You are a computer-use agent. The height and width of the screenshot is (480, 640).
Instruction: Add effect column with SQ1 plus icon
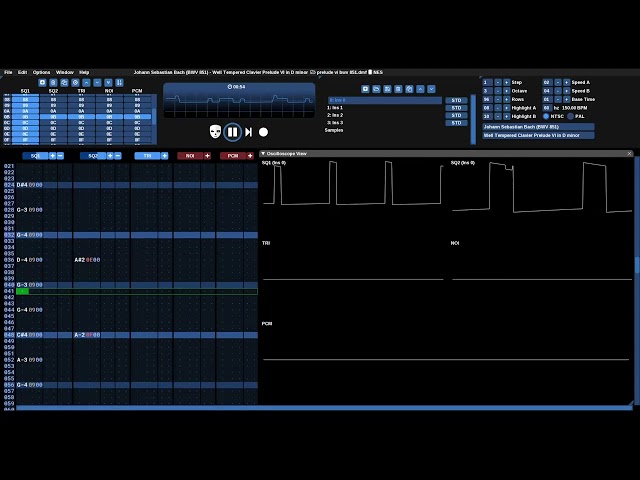pos(53,156)
